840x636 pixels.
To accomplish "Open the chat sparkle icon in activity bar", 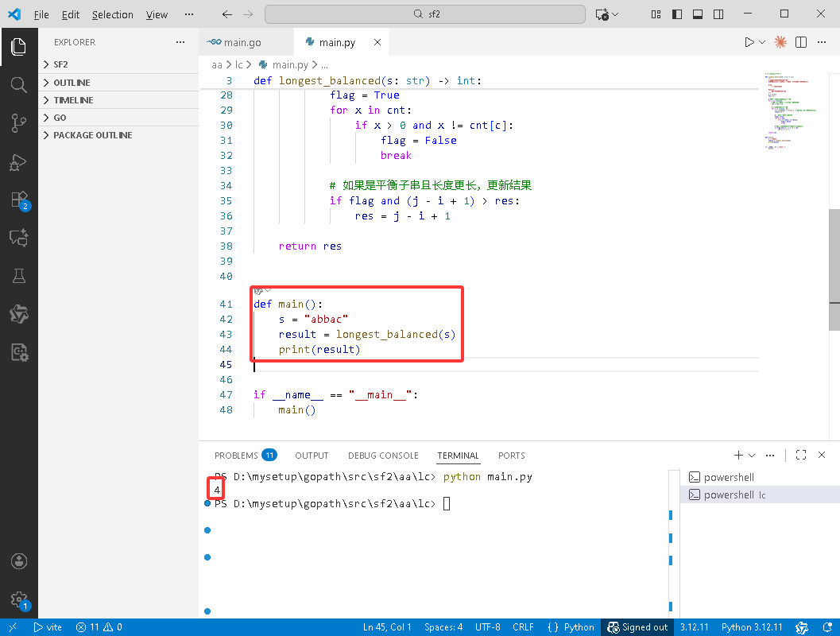I will coord(19,238).
